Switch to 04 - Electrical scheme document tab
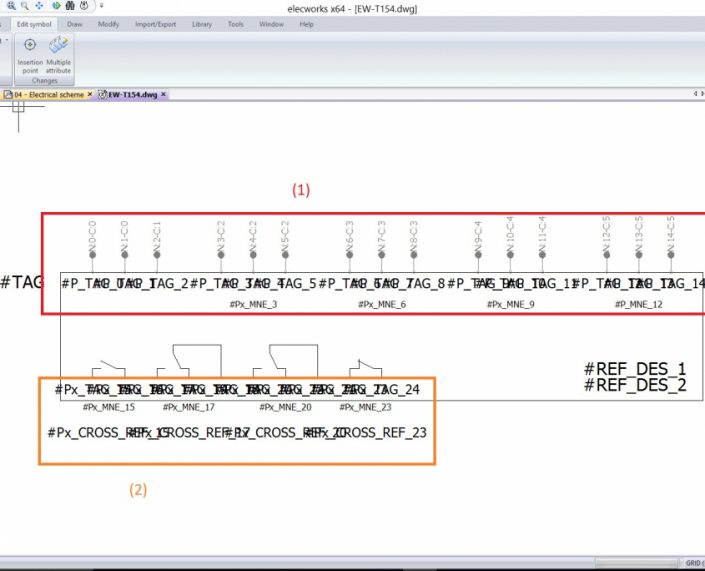The height and width of the screenshot is (571, 705). [x=49, y=94]
